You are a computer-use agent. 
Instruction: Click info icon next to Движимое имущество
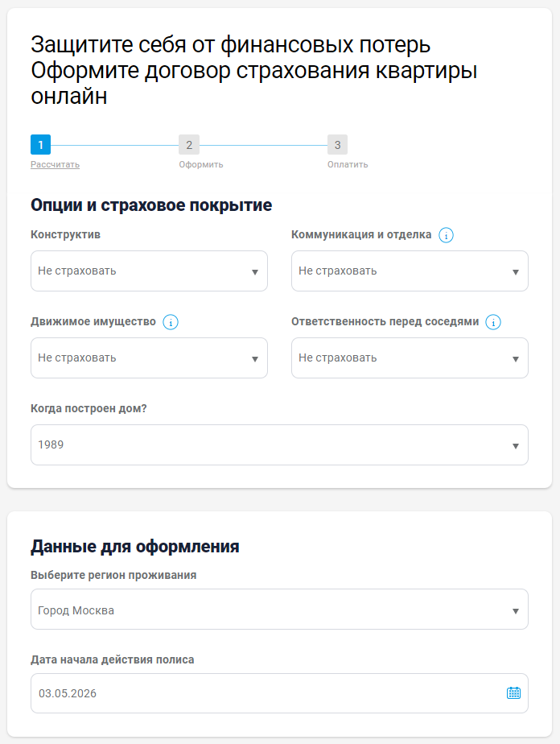point(171,322)
